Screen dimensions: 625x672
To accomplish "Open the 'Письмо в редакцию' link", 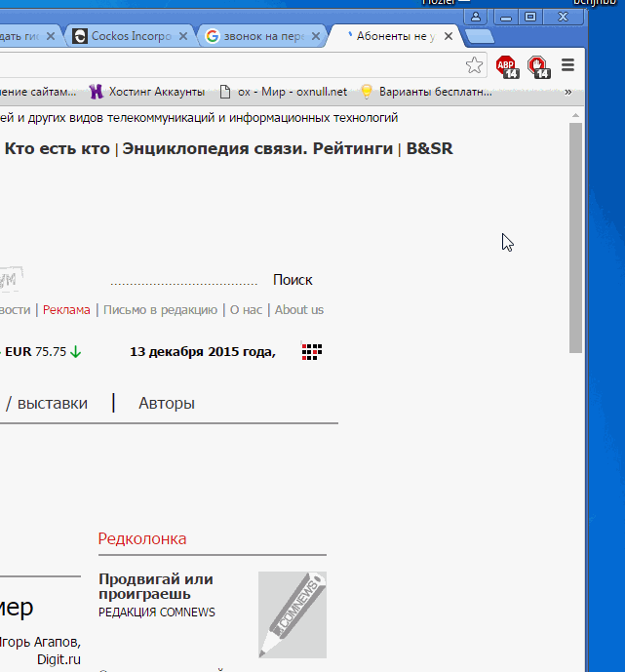I will click(160, 310).
